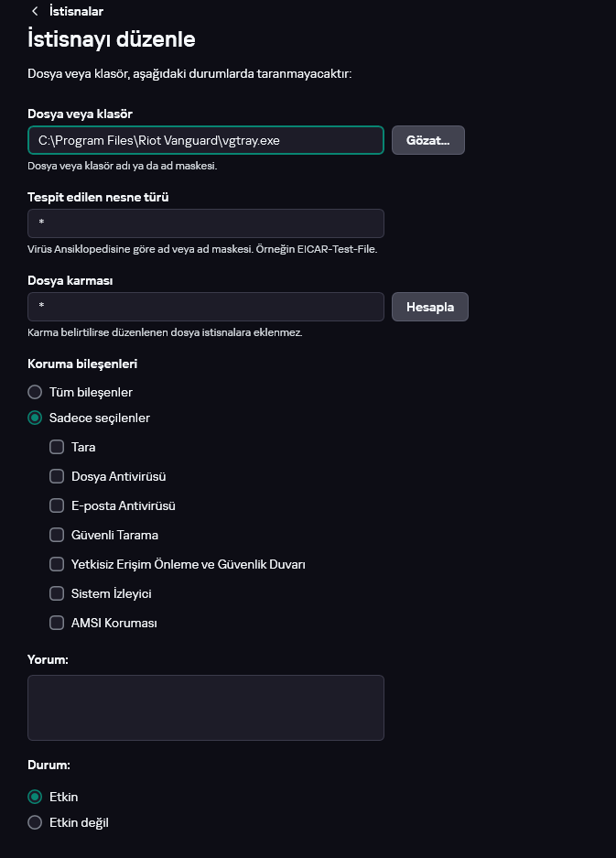The image size is (616, 858).
Task: Click the Gözat browse button
Action: 428,140
